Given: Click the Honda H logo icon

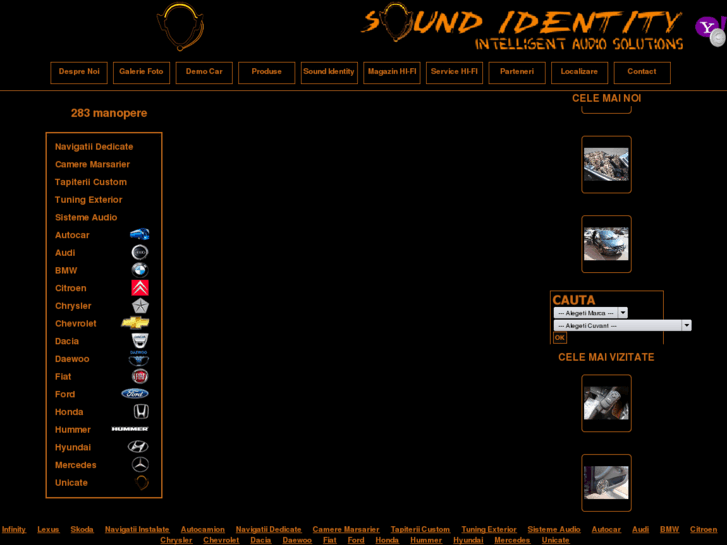Looking at the screenshot, I should click(x=141, y=411).
